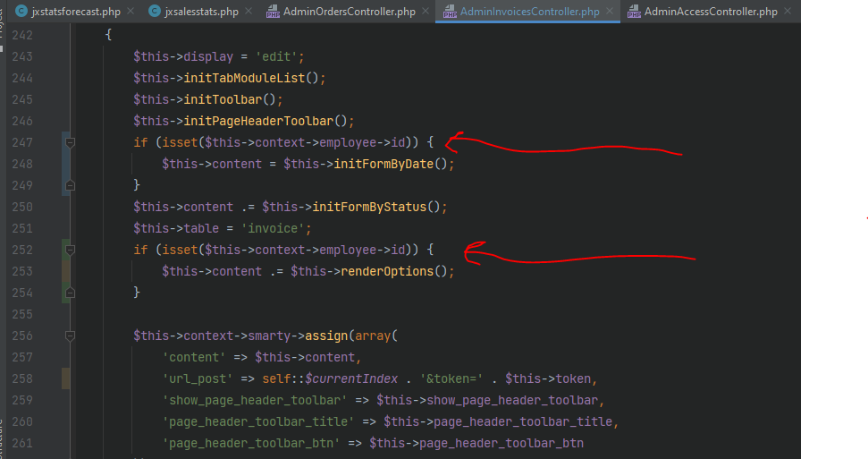
Task: Click the AdminInvoicesController PHP file icon
Action: pos(450,11)
